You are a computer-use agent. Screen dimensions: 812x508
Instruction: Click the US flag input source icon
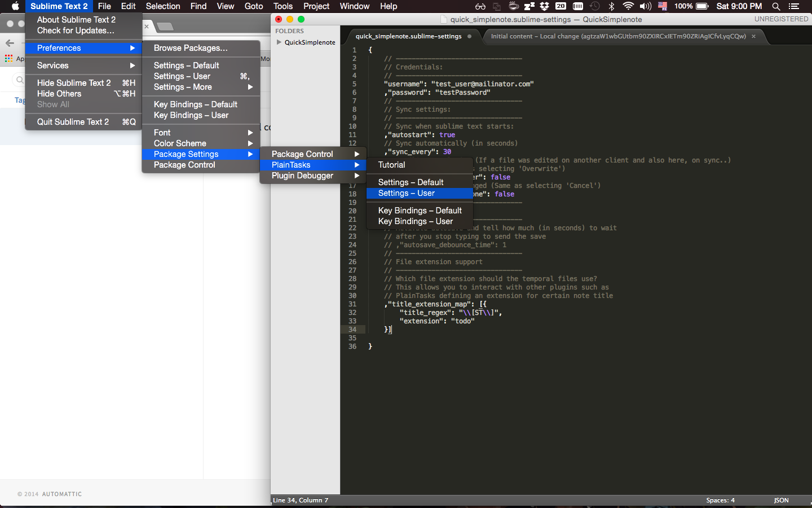pos(663,6)
